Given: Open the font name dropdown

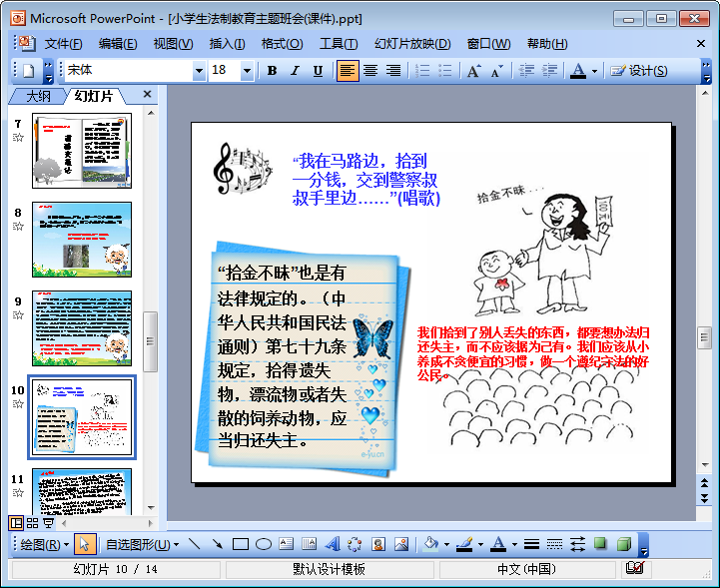Looking at the screenshot, I should pyautogui.click(x=199, y=71).
